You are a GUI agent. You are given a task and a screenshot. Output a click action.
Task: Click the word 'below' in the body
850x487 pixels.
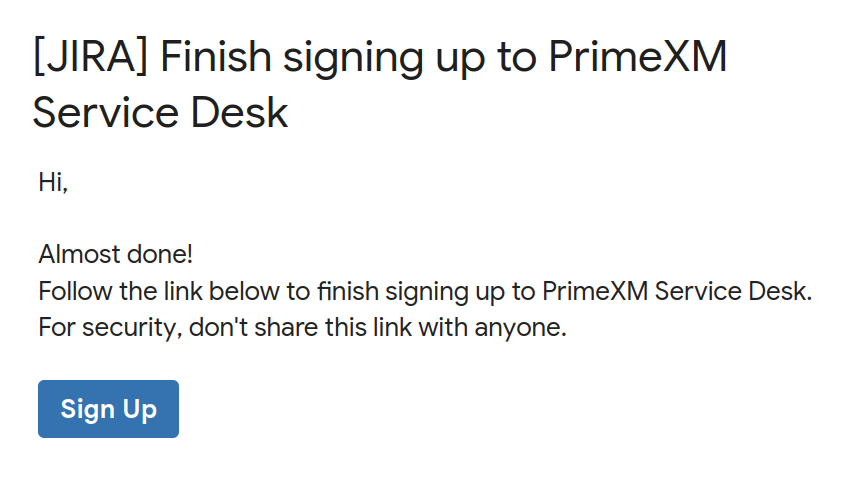pos(244,291)
